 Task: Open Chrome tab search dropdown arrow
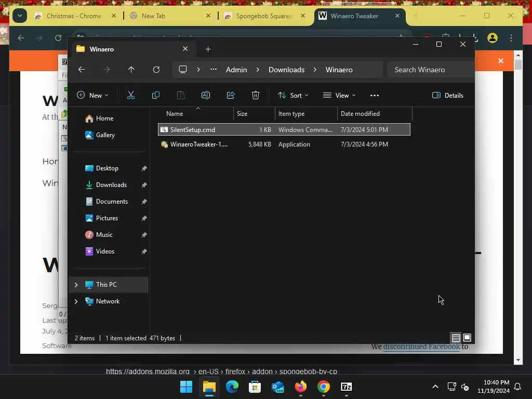[x=20, y=16]
